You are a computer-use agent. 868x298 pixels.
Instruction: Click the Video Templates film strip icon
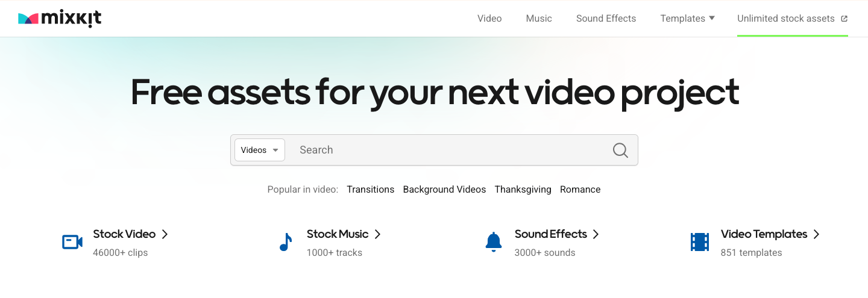tap(700, 242)
